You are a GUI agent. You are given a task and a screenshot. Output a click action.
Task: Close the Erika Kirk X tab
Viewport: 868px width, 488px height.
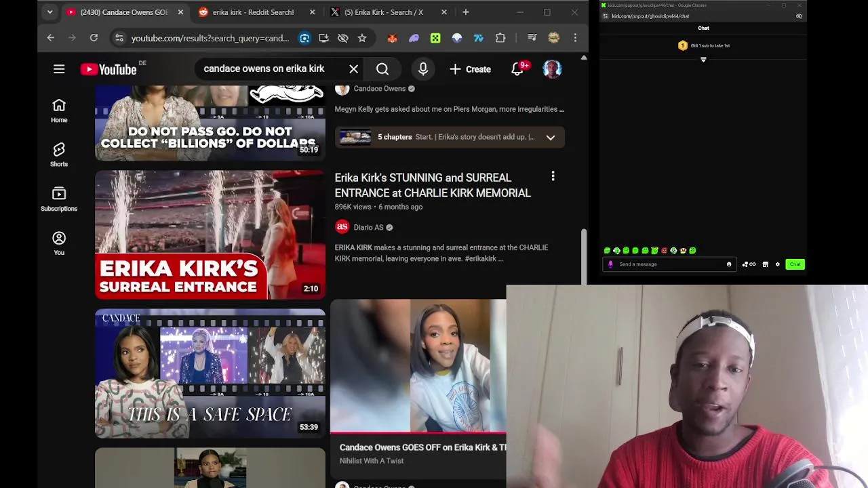click(444, 12)
